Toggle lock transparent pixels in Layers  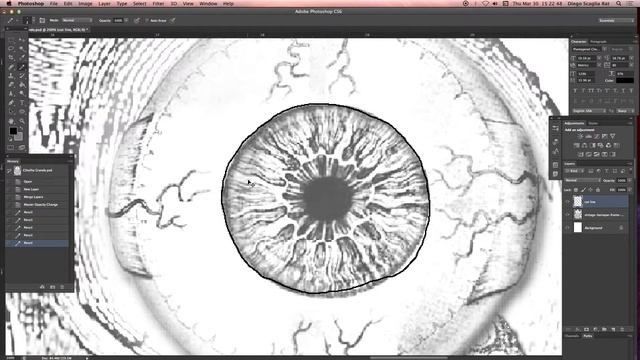576,190
